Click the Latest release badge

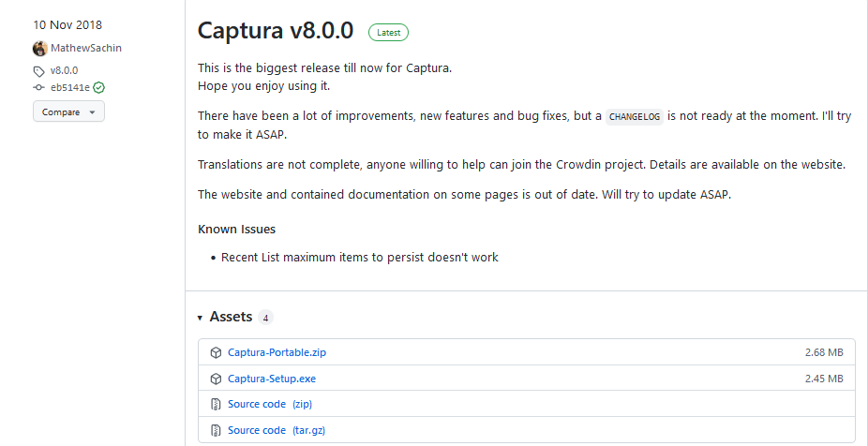tap(388, 32)
